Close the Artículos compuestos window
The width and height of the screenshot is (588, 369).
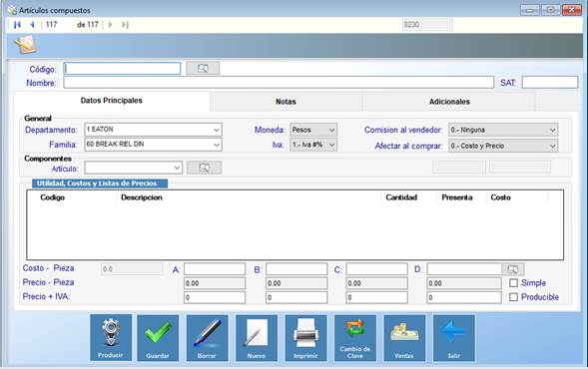pos(572,10)
